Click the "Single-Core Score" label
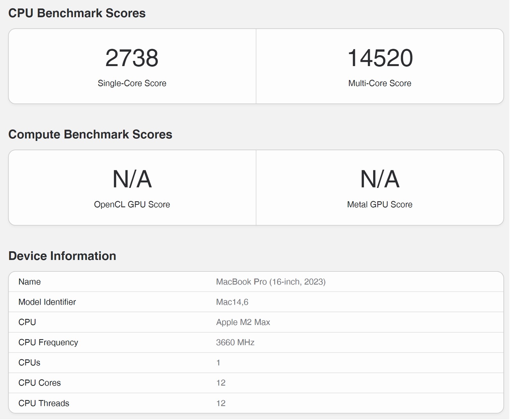This screenshot has width=510, height=420. click(x=132, y=83)
